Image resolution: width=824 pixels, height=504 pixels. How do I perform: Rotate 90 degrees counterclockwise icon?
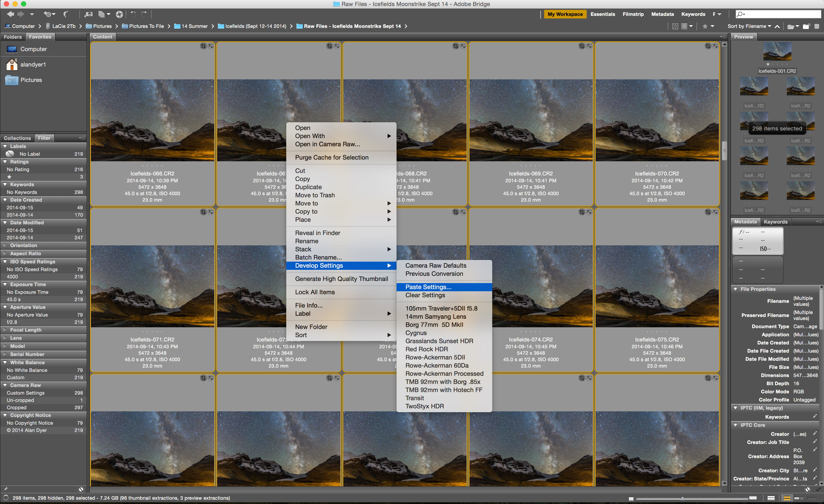click(133, 14)
